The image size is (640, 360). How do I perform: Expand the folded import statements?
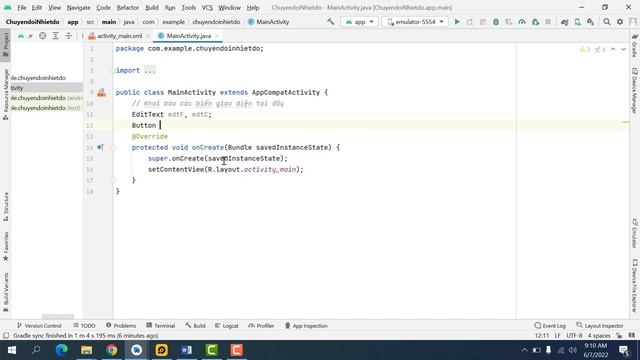coord(150,71)
